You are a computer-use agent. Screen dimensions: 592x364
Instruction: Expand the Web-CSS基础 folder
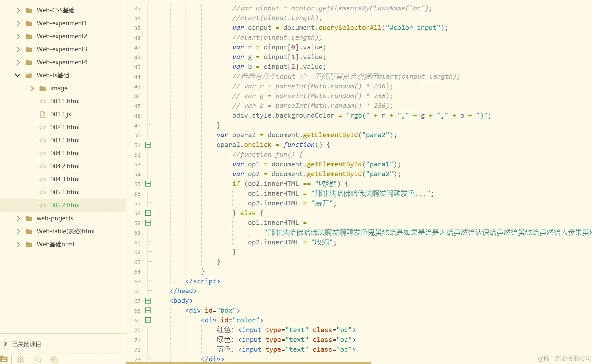(18, 10)
